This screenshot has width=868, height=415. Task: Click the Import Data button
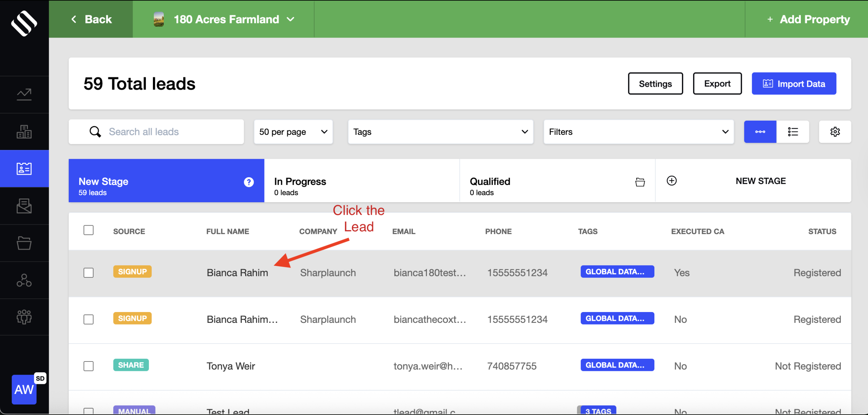[x=794, y=84]
